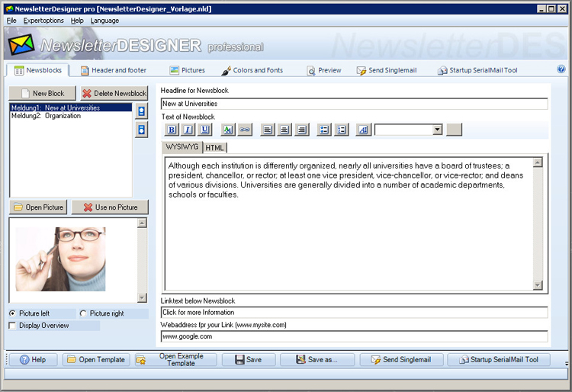The height and width of the screenshot is (392, 572).
Task: Click the New Block button
Action: point(42,93)
